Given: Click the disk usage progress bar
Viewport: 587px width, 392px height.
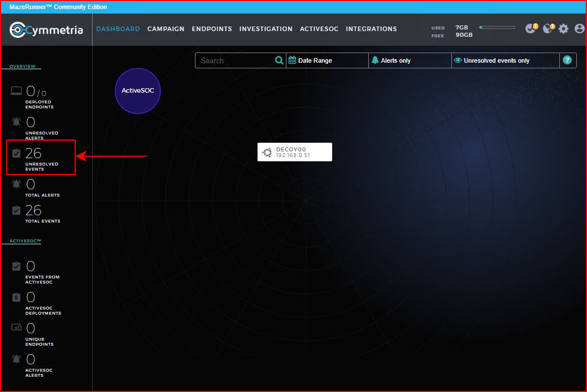Looking at the screenshot, I should coord(497,27).
